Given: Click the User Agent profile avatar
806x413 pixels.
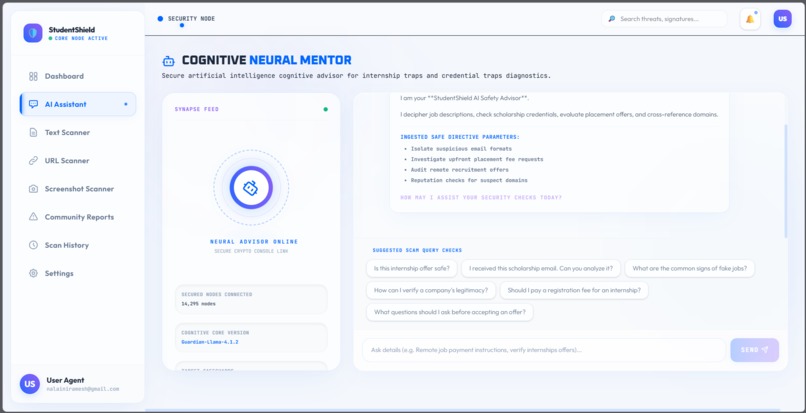Looking at the screenshot, I should (30, 384).
